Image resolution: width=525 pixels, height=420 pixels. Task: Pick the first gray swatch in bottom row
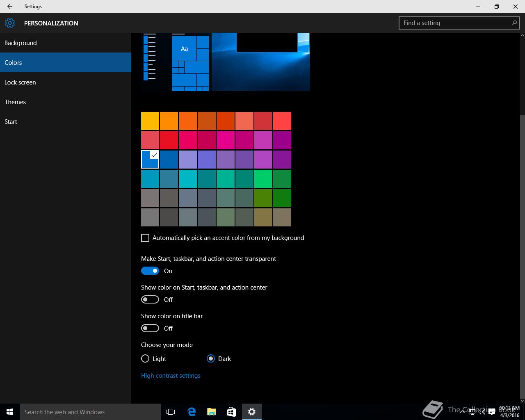click(x=150, y=217)
